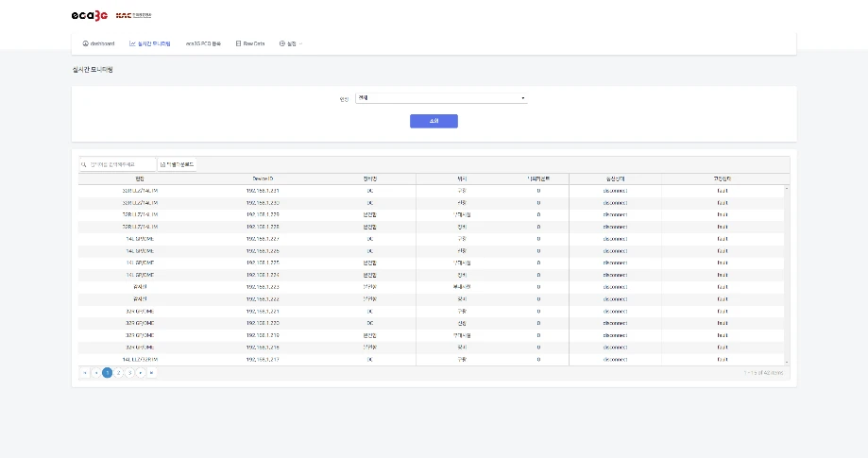Click the settings gear icon in nav
Screen dimensions: 868x458
[281, 43]
